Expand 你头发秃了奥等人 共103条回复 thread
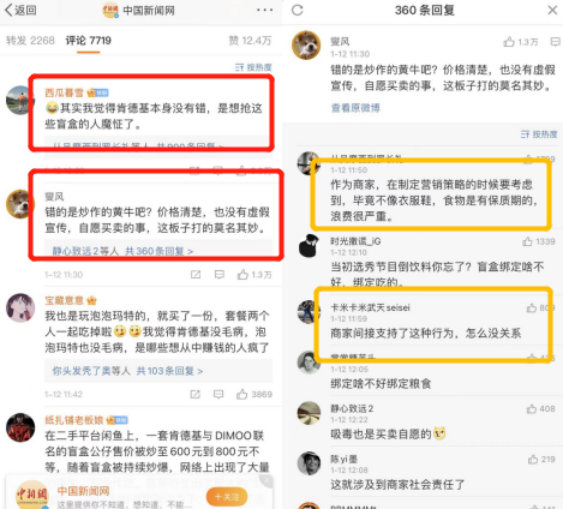 point(128,370)
